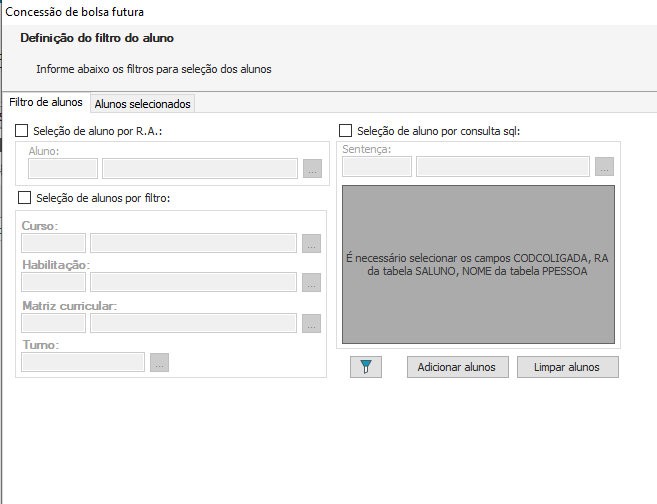Select the Filtro de alunos tab

(45, 103)
